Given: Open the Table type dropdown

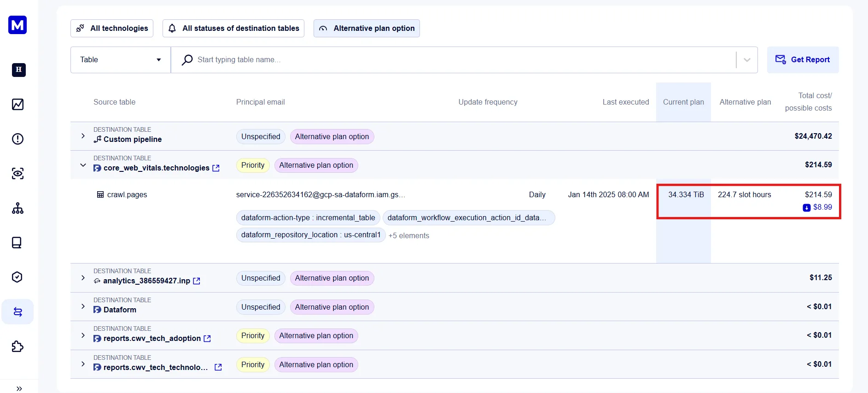Looking at the screenshot, I should point(120,60).
